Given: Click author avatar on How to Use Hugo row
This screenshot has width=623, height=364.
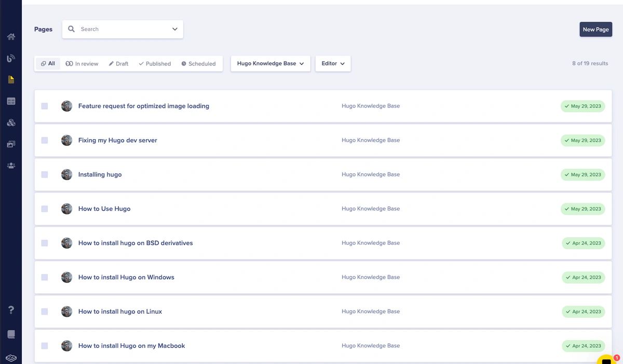Looking at the screenshot, I should coord(66,209).
